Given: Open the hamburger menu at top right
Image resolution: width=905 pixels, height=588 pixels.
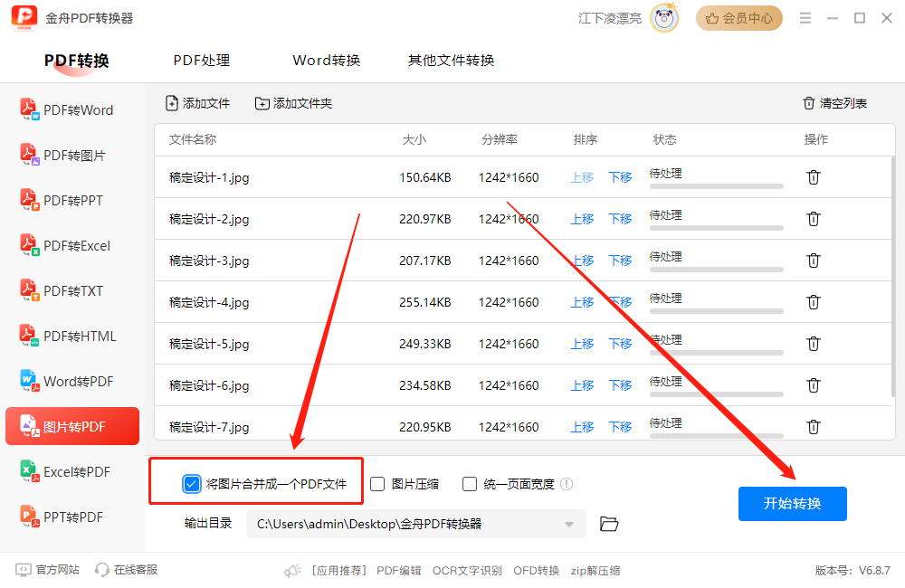Looking at the screenshot, I should [x=805, y=17].
